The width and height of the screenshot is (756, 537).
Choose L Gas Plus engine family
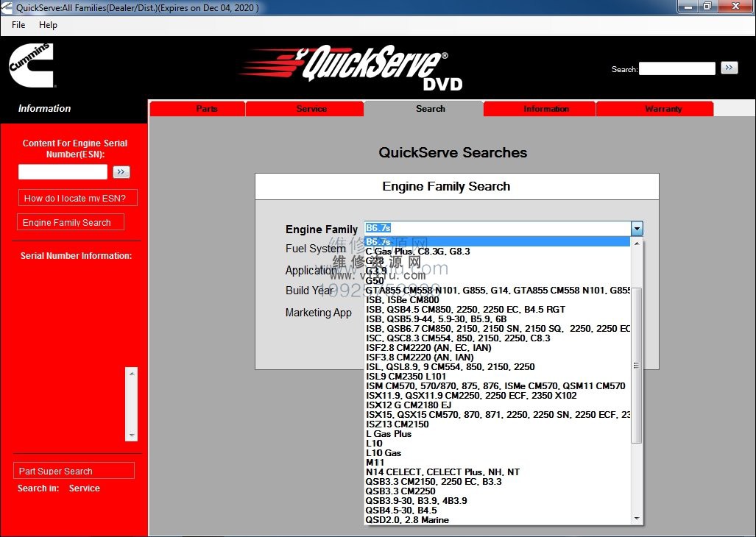pyautogui.click(x=497, y=434)
